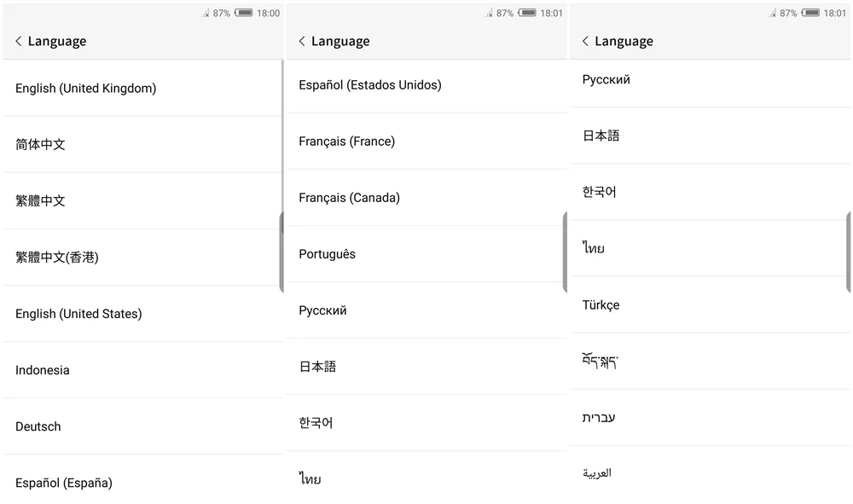The height and width of the screenshot is (504, 853).
Task: Tap the signal icon in the leftmost status bar
Action: point(206,13)
